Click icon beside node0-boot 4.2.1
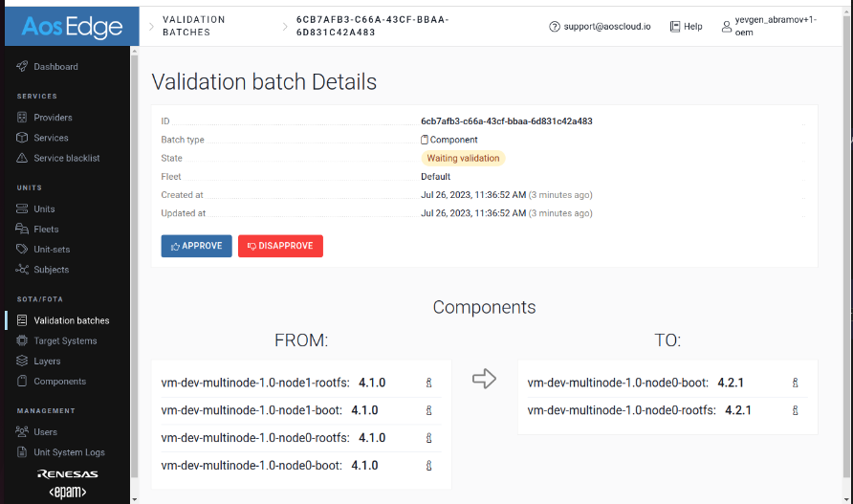The height and width of the screenshot is (504, 853). pyautogui.click(x=795, y=383)
